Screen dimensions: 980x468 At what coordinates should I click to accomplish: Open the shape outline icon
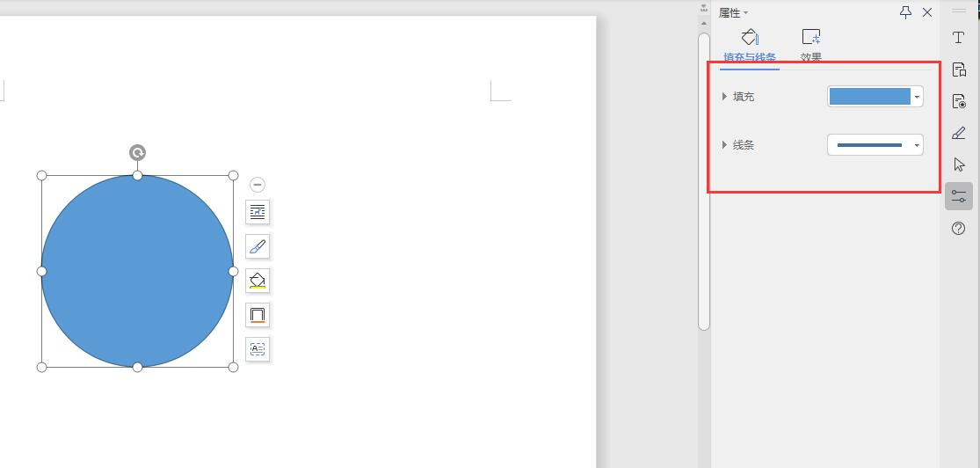(x=258, y=315)
